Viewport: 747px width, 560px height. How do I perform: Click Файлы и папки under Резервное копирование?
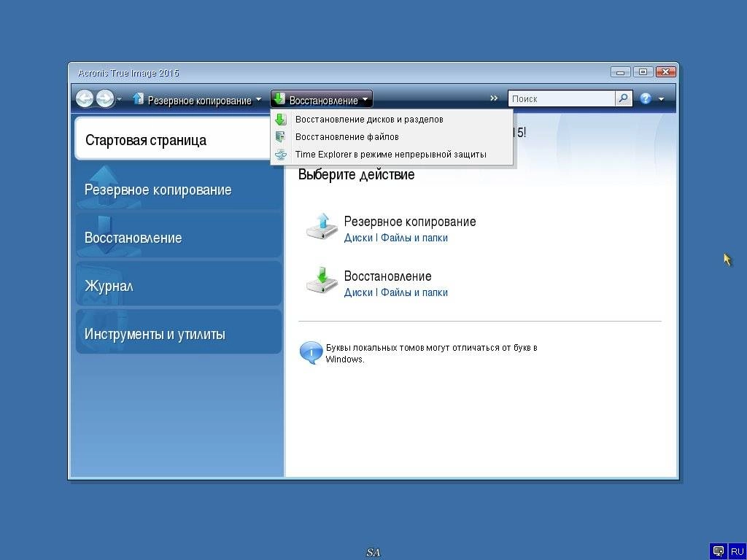click(x=414, y=238)
